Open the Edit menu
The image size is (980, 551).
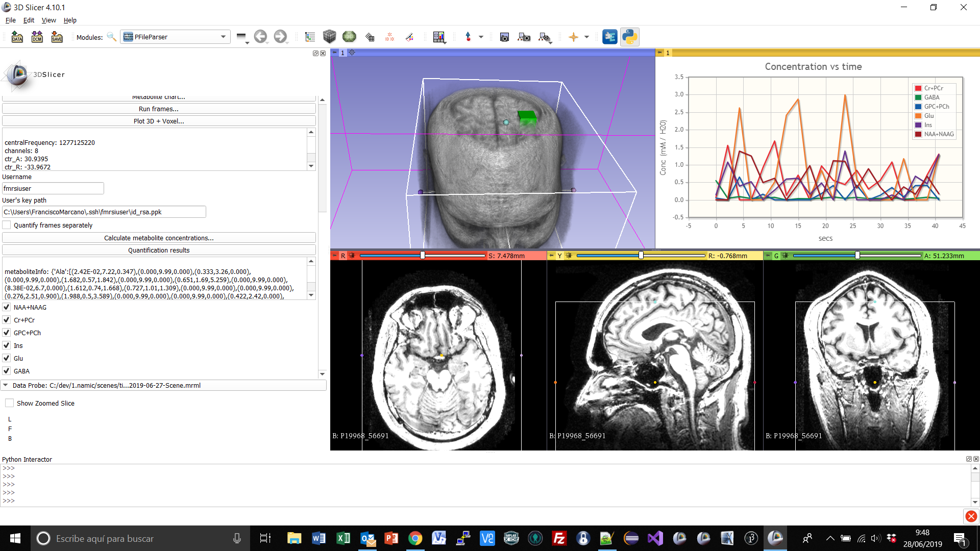(x=29, y=20)
